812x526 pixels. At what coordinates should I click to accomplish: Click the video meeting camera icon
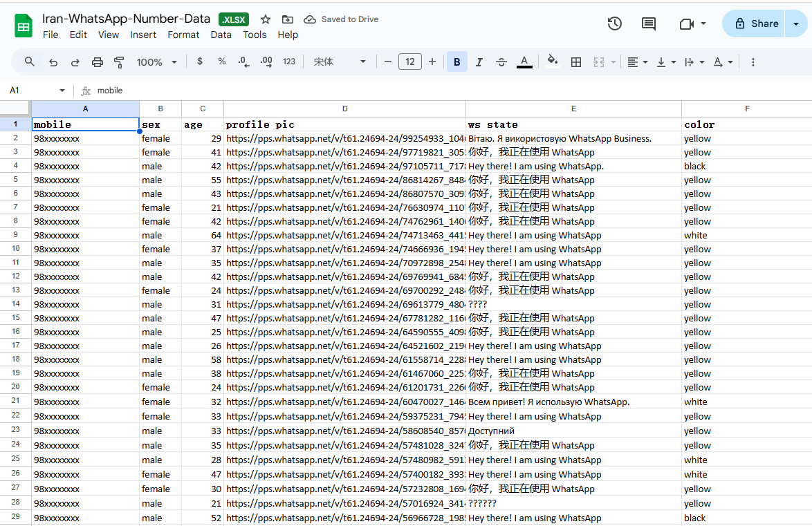tap(686, 24)
